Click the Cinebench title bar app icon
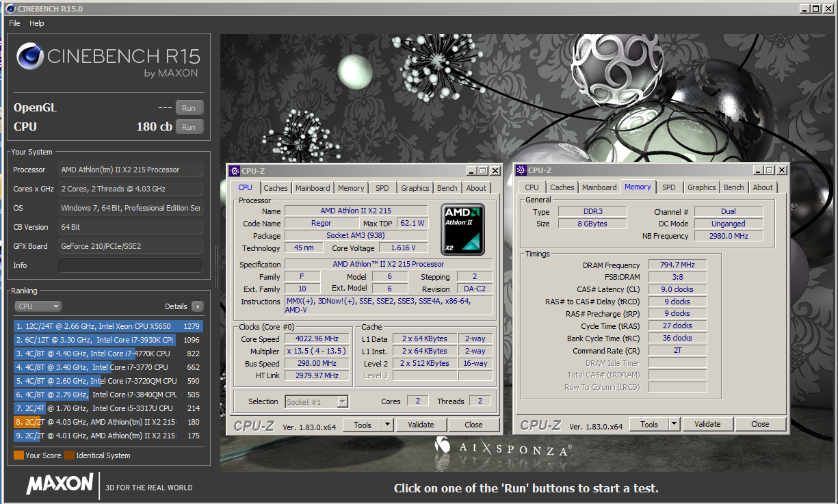This screenshot has width=838, height=504. click(x=11, y=8)
